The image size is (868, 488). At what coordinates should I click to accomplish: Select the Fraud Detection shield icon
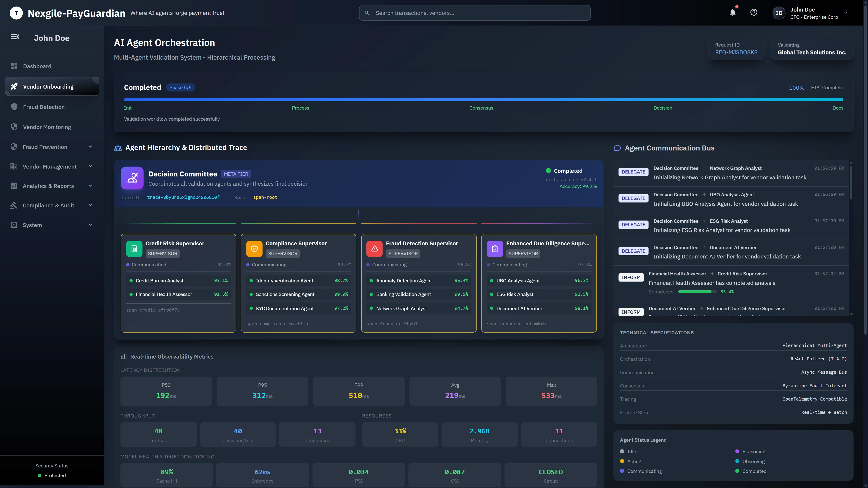[14, 106]
